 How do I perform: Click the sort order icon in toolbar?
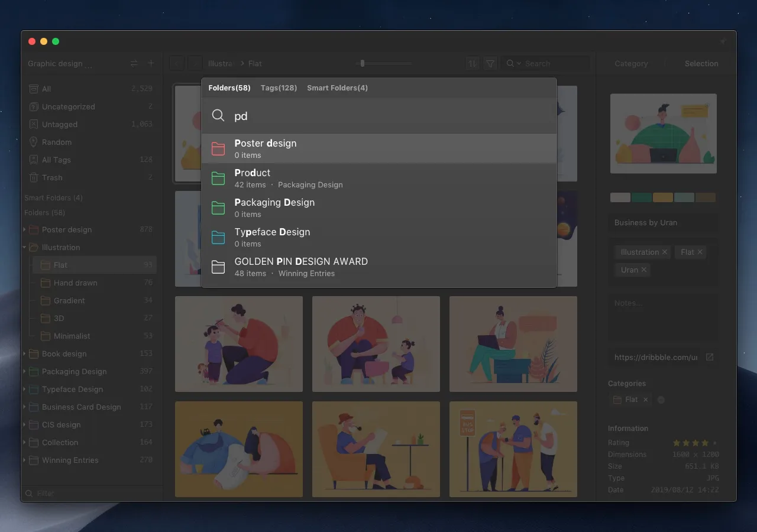472,63
